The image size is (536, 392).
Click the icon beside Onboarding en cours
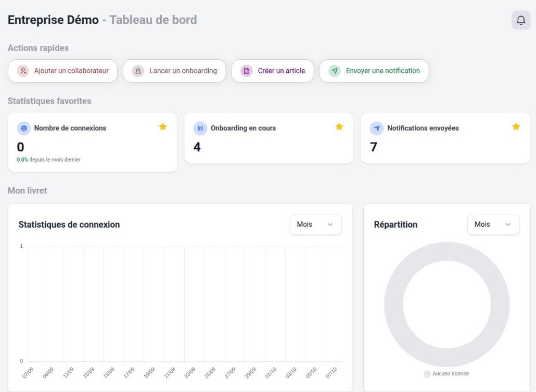pyautogui.click(x=200, y=128)
